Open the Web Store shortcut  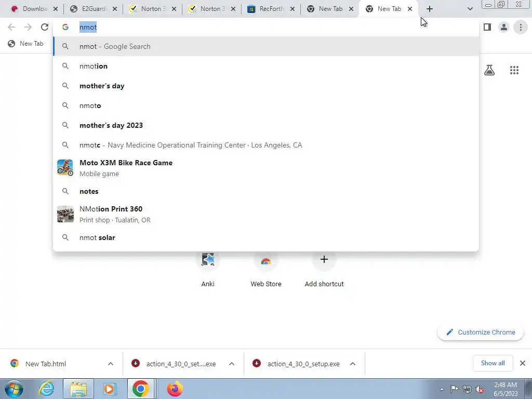(x=266, y=270)
